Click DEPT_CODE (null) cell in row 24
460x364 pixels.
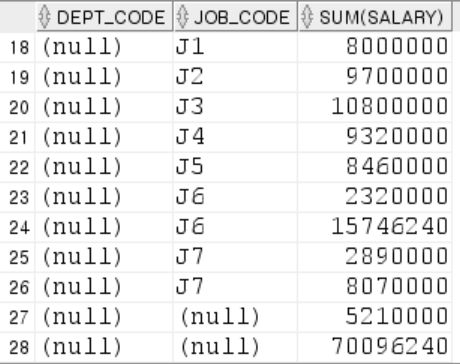[x=104, y=227]
